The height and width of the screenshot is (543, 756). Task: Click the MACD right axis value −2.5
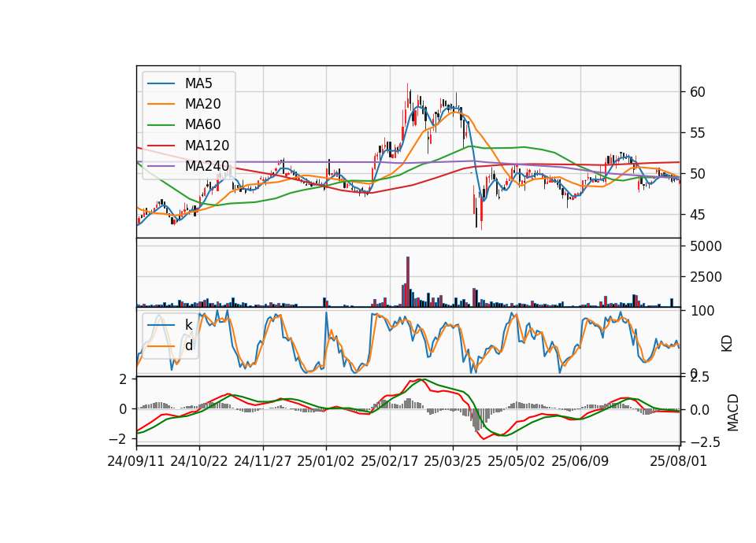(706, 441)
